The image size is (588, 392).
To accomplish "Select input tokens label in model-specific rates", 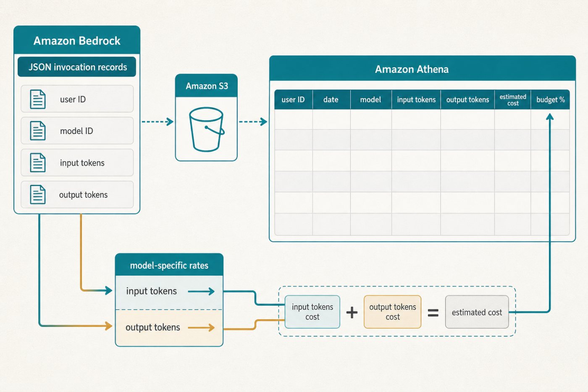I will 152,291.
